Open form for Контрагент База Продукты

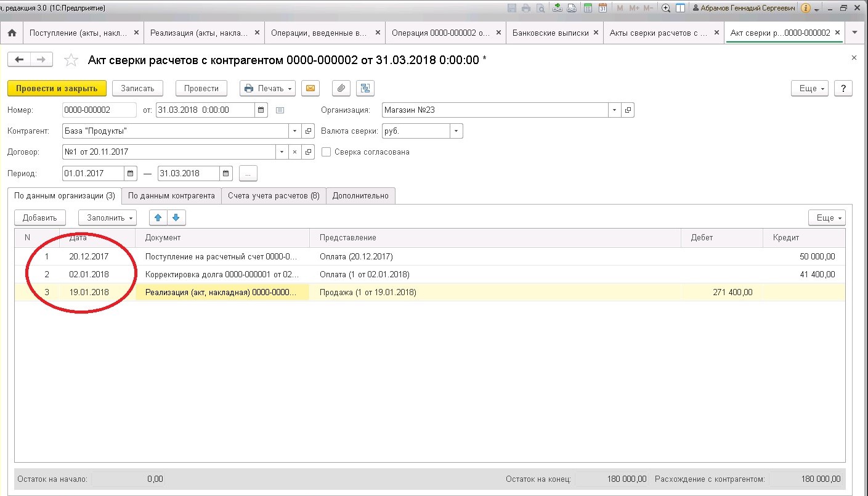[x=309, y=131]
